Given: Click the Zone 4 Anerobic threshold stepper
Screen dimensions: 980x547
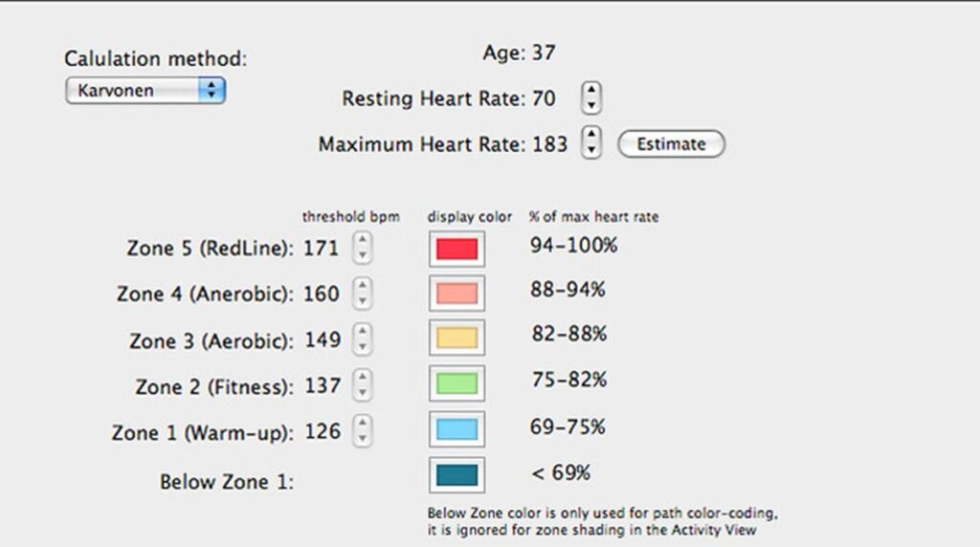Looking at the screenshot, I should 363,294.
